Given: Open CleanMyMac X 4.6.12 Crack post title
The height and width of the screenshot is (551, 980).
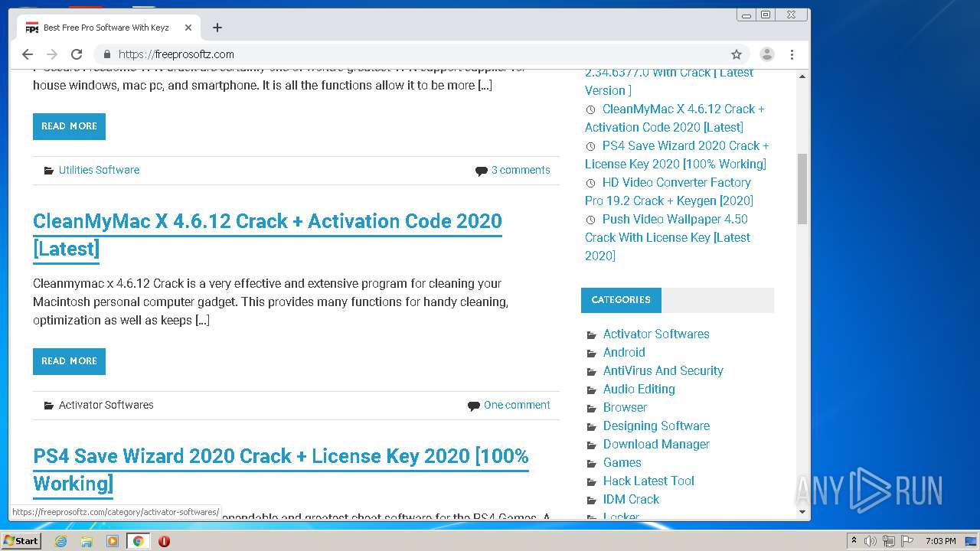Looking at the screenshot, I should point(267,234).
